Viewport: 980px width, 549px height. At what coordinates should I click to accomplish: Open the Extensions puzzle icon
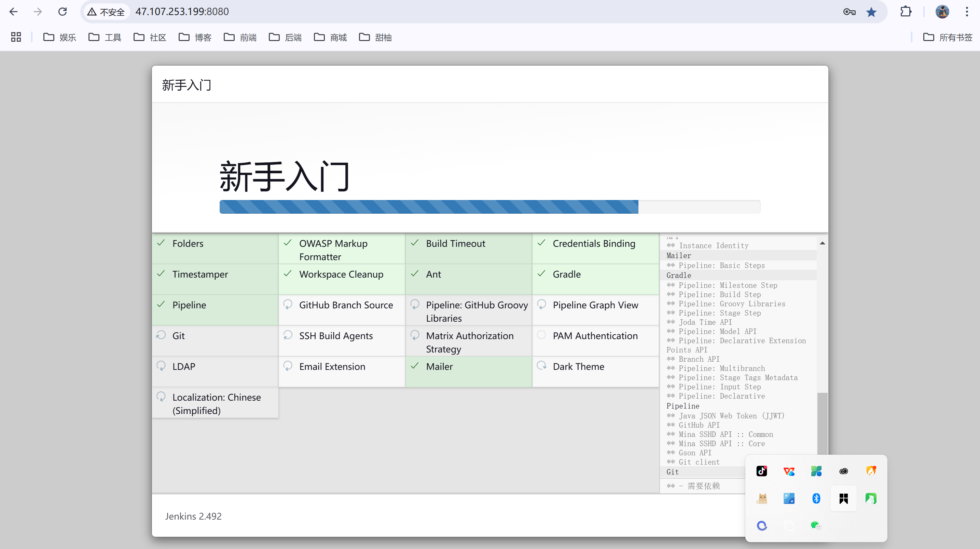[906, 12]
